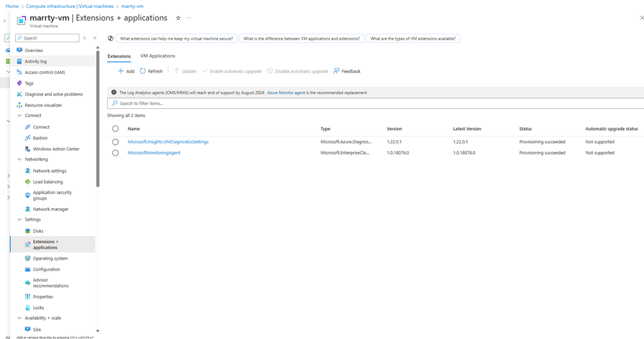
Task: Toggle the select-all radio in the table header
Action: coord(116,129)
